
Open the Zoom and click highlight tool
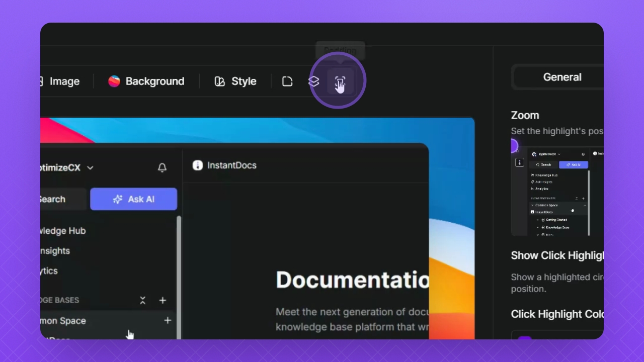tap(340, 81)
